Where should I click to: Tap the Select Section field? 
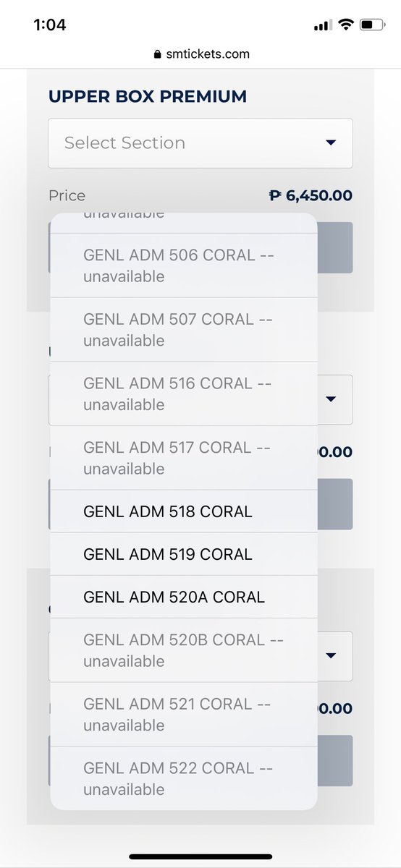click(x=200, y=143)
